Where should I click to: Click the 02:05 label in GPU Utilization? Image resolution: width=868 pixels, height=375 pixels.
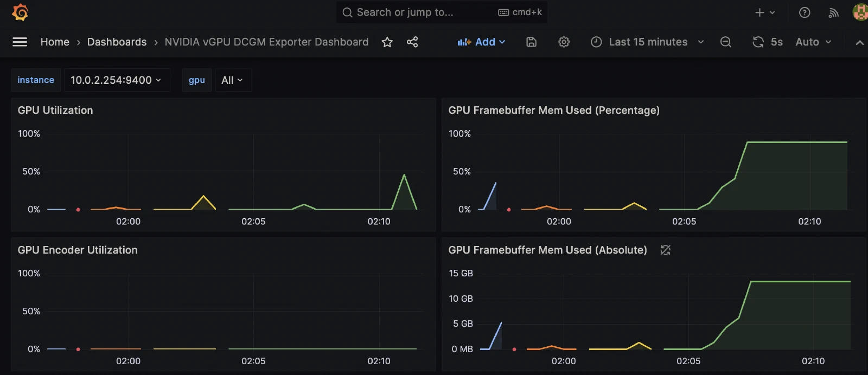(x=253, y=221)
